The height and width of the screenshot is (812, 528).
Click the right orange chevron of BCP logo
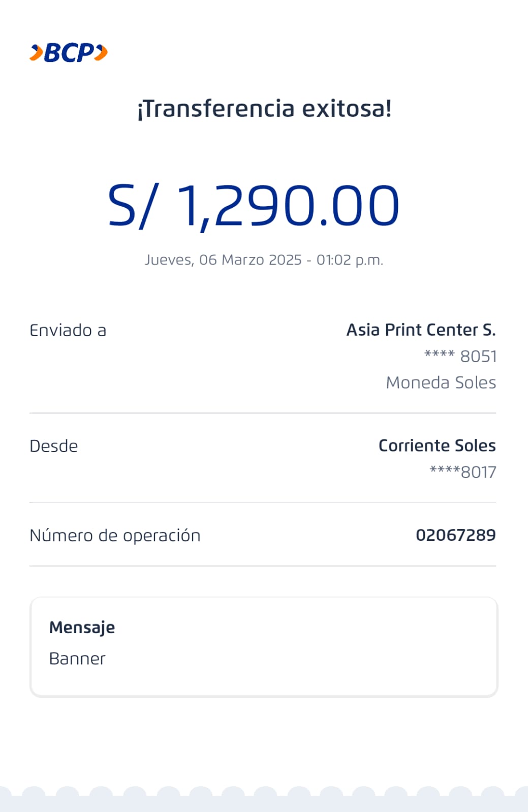pos(102,53)
